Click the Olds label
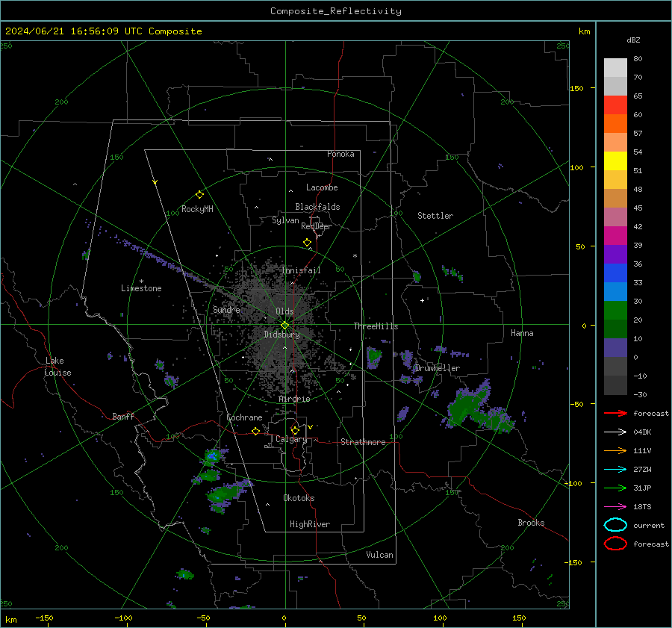The height and width of the screenshot is (628, 672). click(284, 311)
